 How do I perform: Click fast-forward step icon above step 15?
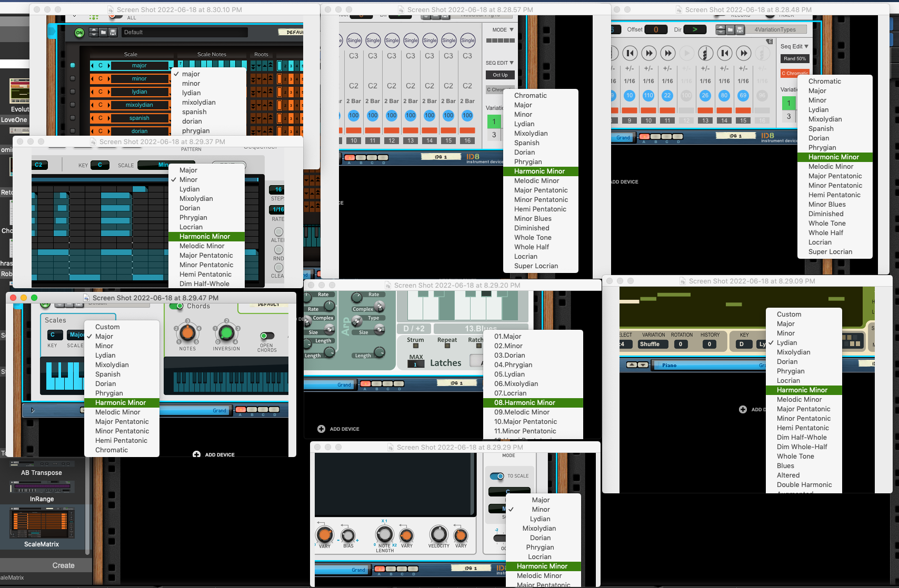pyautogui.click(x=744, y=53)
